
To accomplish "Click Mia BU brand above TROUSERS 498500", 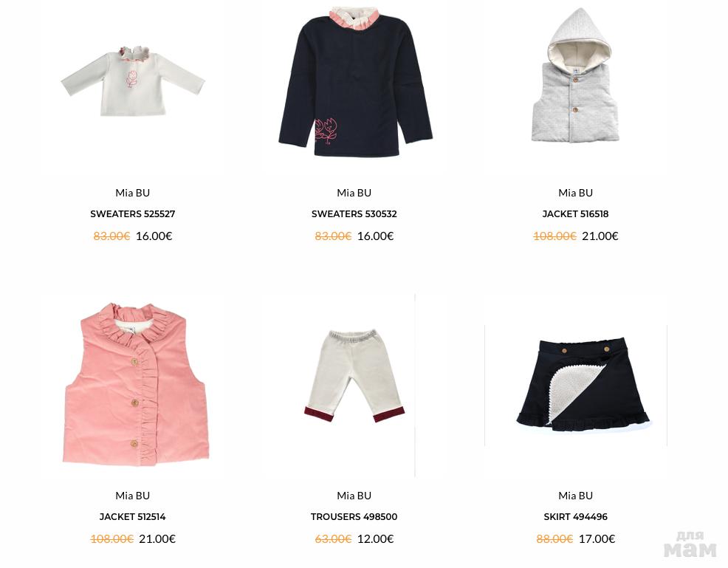I will 354,496.
